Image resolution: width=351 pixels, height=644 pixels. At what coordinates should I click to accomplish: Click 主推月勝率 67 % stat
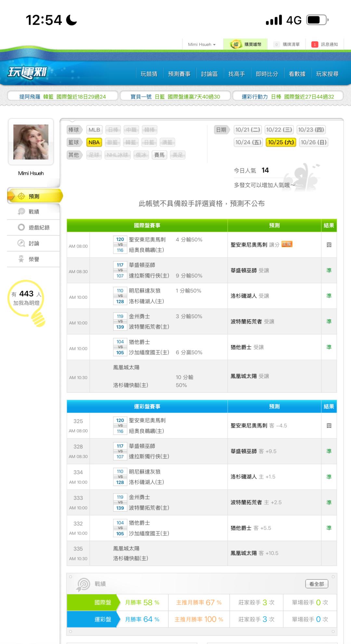[x=199, y=602]
